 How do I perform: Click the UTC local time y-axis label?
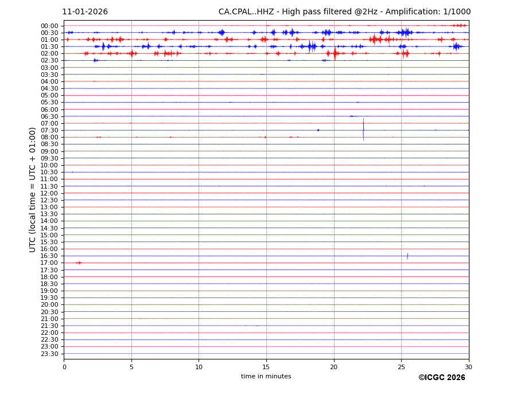point(33,189)
